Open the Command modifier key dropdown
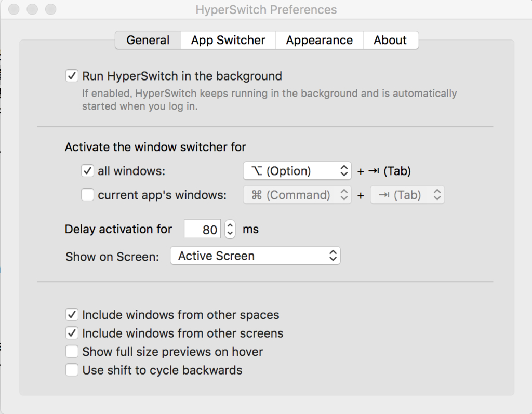 click(297, 195)
